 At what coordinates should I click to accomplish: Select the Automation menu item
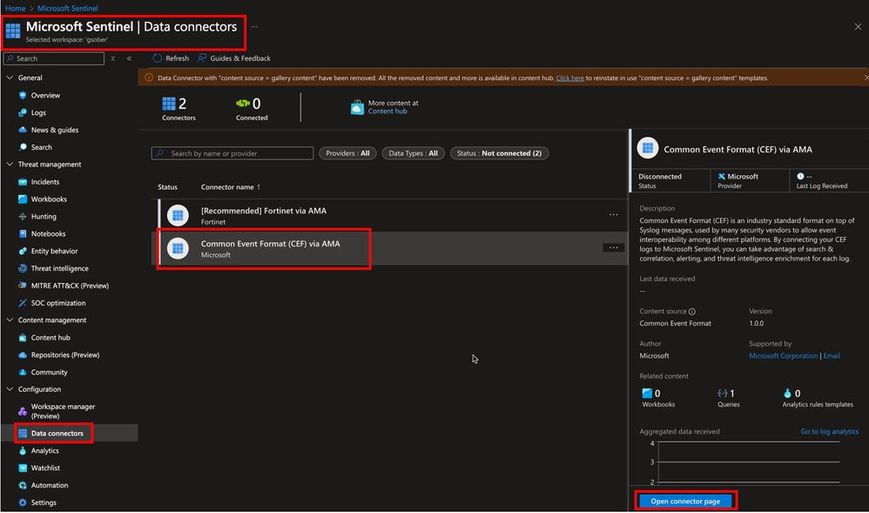pos(49,485)
